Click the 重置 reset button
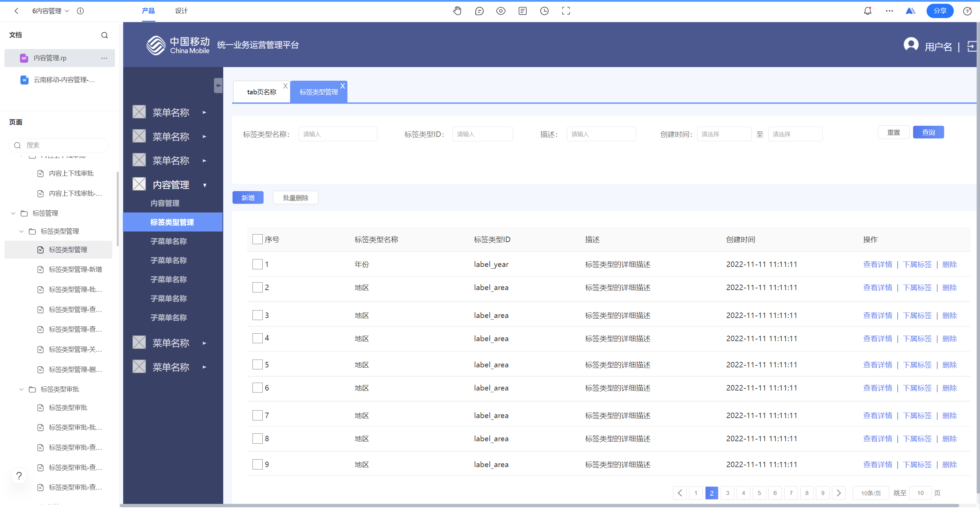This screenshot has width=980, height=510. pyautogui.click(x=894, y=132)
